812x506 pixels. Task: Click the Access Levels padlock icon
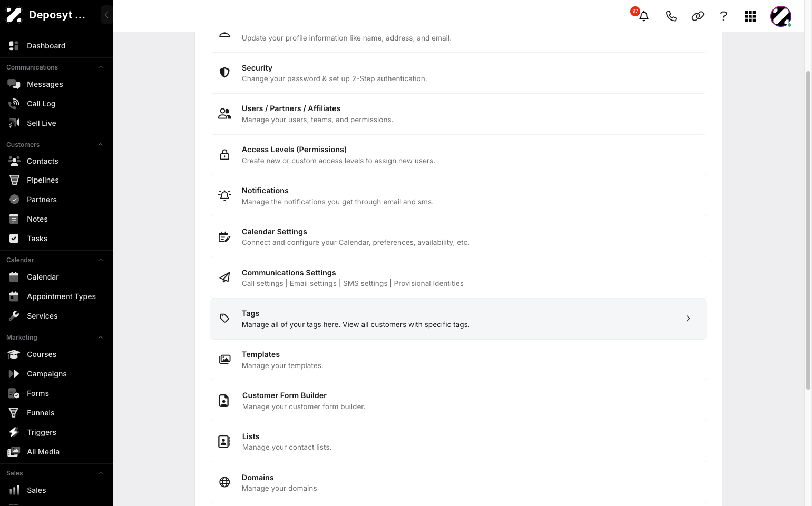224,155
